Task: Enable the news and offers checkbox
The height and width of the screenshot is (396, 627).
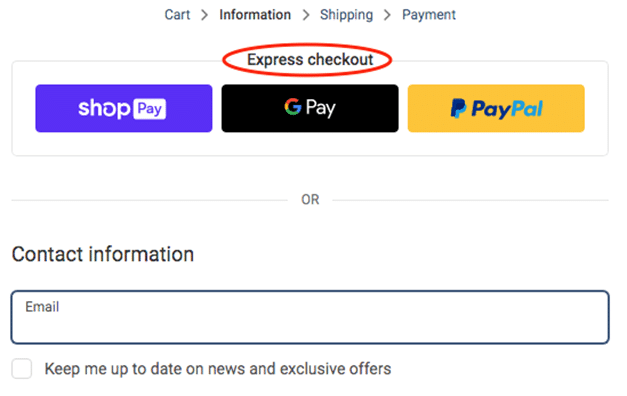Action: (x=22, y=368)
